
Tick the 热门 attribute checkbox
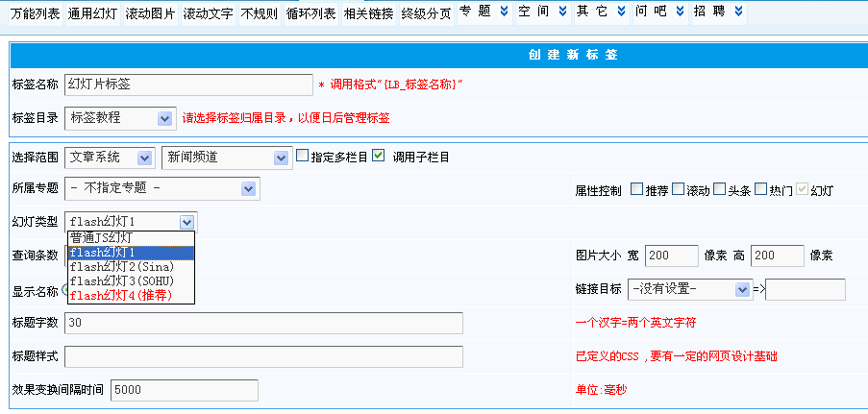click(760, 189)
